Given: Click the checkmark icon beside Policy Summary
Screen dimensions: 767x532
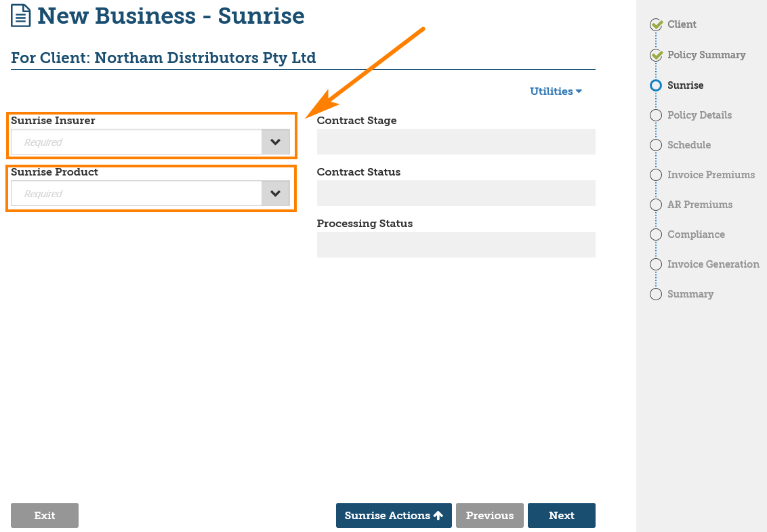Looking at the screenshot, I should (656, 56).
